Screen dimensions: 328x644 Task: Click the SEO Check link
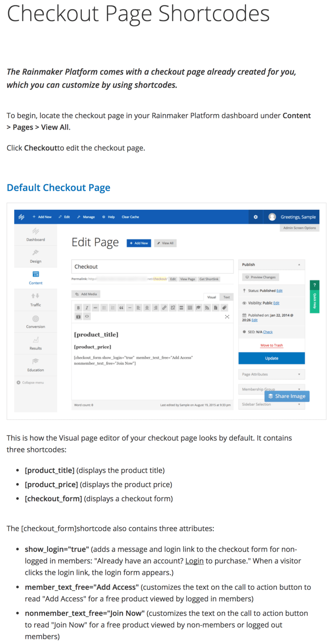pyautogui.click(x=268, y=332)
